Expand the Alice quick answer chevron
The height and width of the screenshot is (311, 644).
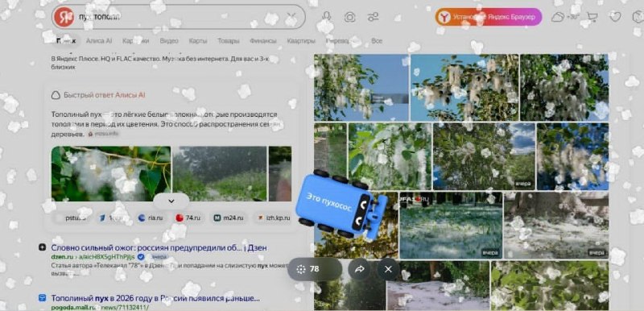tap(171, 201)
